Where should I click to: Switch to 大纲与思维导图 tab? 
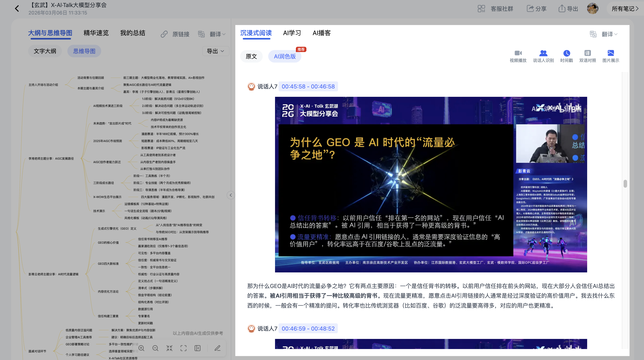point(50,33)
